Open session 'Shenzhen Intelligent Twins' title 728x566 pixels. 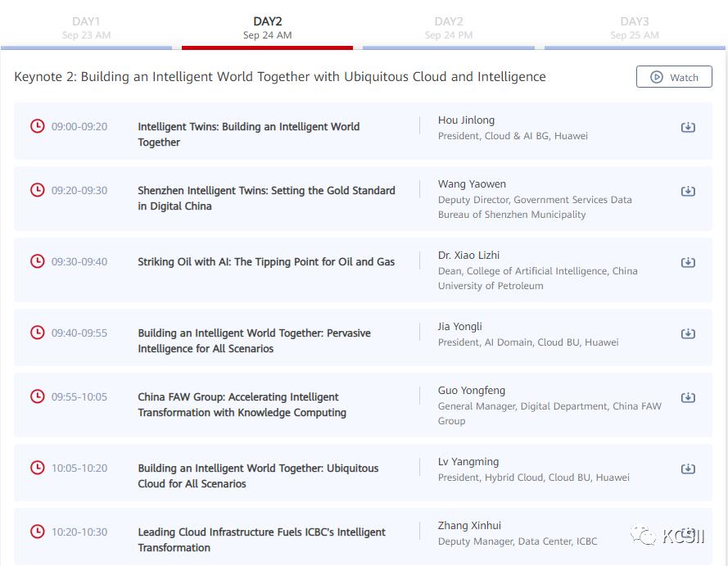[x=266, y=198]
